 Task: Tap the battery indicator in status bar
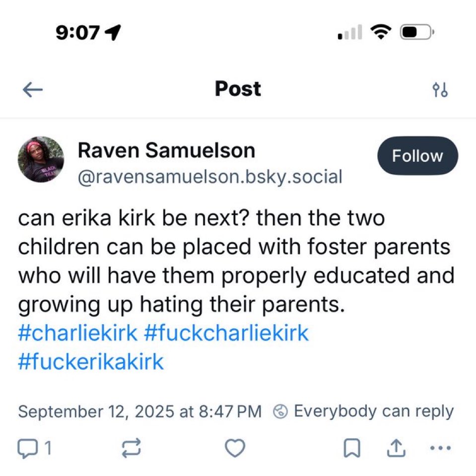[x=417, y=32]
